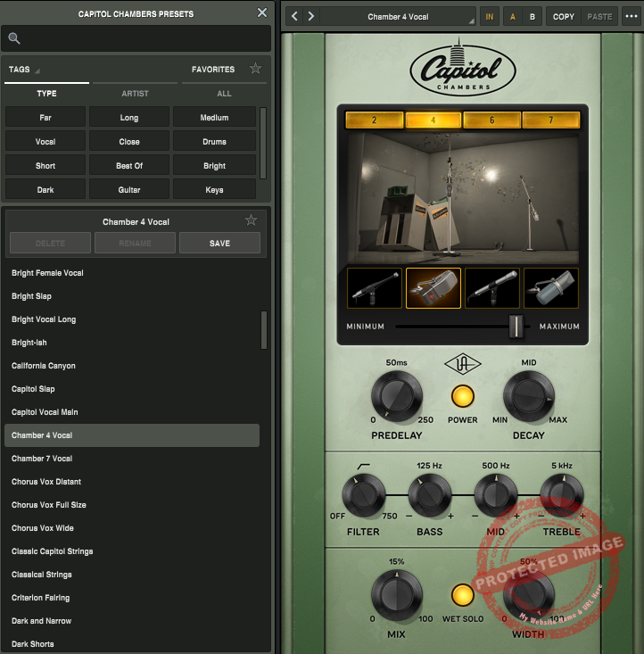This screenshot has height=654, width=644.
Task: Click the Bass 125 Hz knob
Action: point(430,495)
